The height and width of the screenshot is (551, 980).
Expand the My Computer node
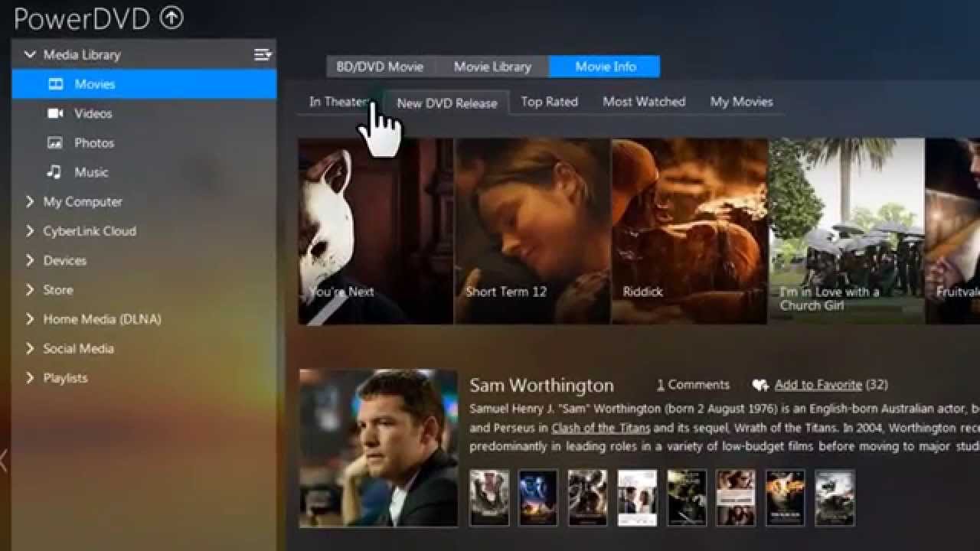pyautogui.click(x=30, y=201)
